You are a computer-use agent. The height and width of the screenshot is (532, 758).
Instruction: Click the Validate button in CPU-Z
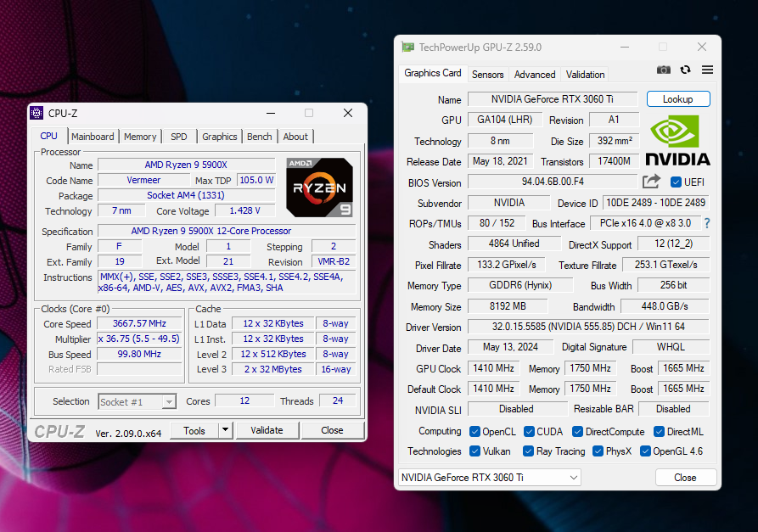pyautogui.click(x=267, y=430)
